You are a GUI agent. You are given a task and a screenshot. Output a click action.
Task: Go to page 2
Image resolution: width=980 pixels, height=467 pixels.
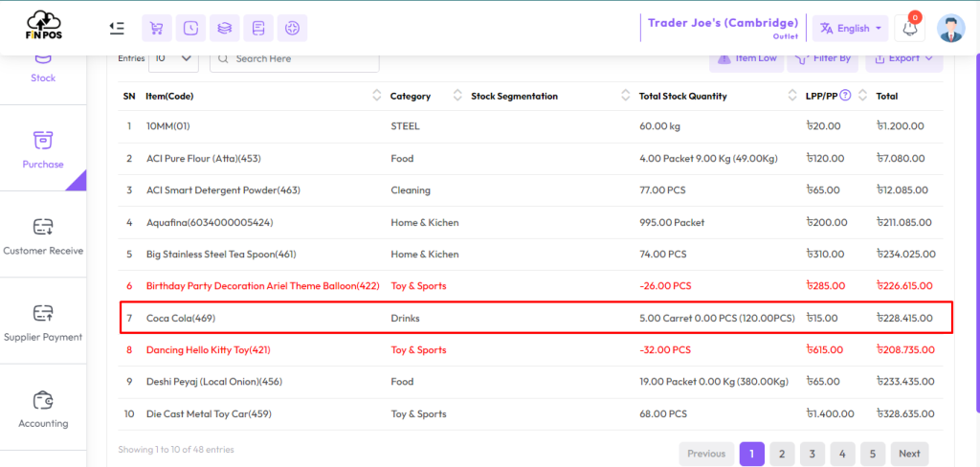782,454
